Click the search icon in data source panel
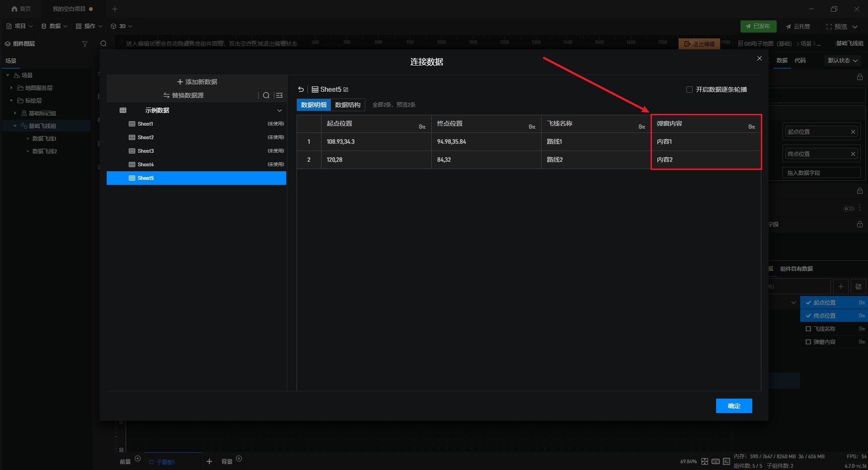This screenshot has height=470, width=868. (x=266, y=95)
